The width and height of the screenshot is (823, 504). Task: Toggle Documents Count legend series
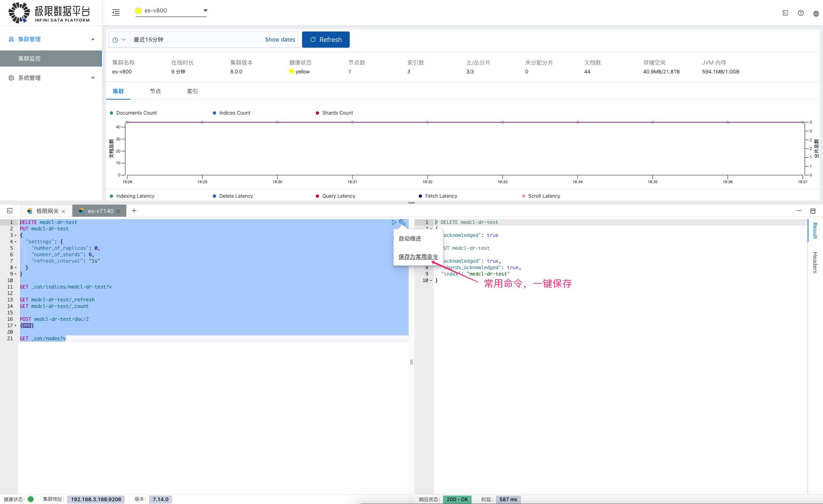coord(133,113)
